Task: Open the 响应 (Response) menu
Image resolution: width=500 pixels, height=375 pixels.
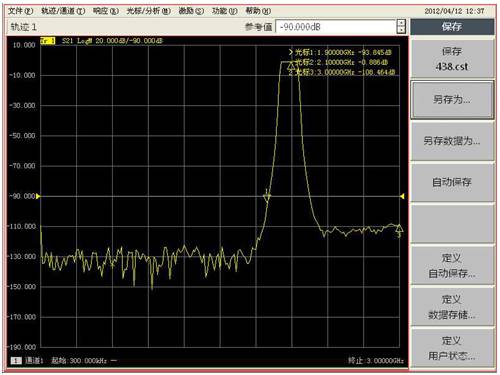Action: coord(106,11)
